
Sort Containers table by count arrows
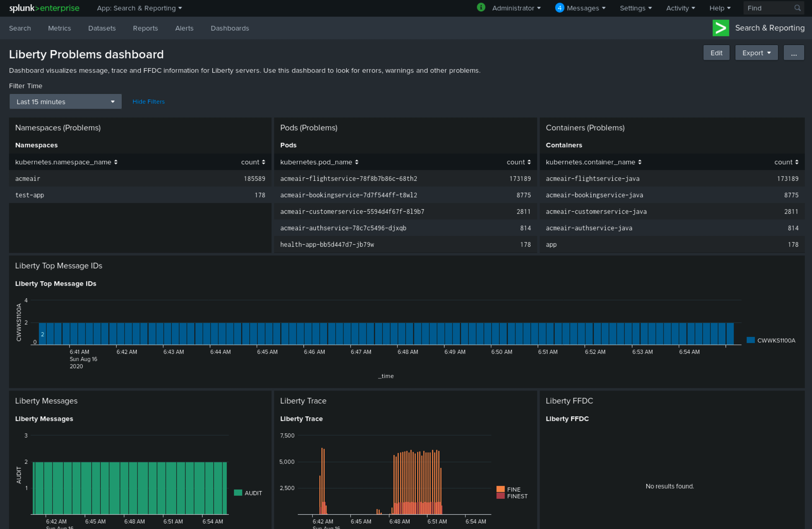point(796,162)
